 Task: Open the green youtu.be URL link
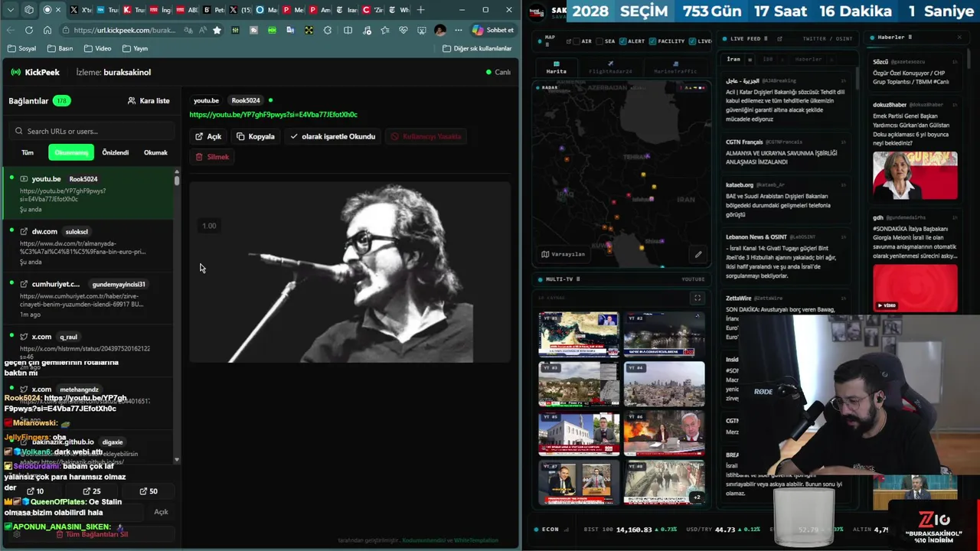(273, 115)
